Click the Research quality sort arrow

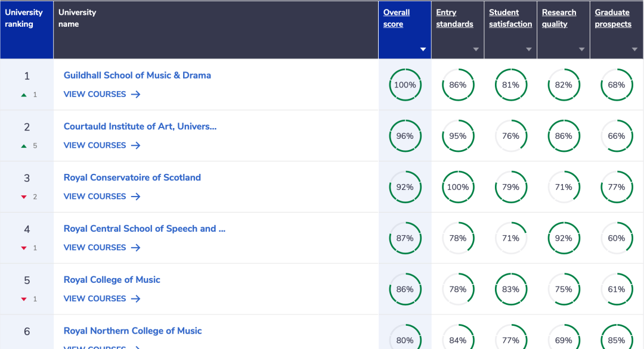point(581,49)
